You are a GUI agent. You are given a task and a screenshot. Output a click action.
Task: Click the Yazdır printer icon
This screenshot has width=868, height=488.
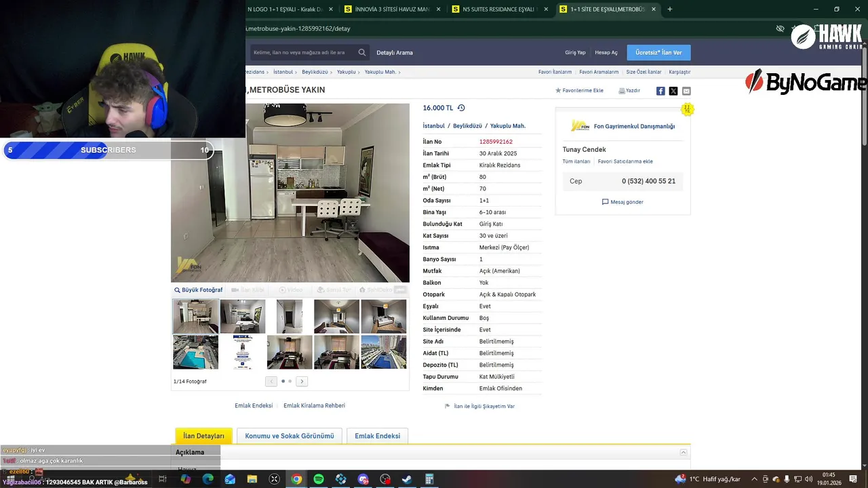click(622, 90)
